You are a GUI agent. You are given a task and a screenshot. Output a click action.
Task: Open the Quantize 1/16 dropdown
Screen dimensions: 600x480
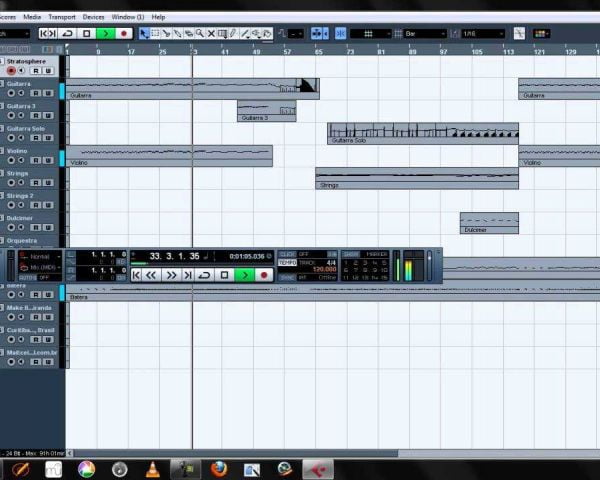(483, 34)
